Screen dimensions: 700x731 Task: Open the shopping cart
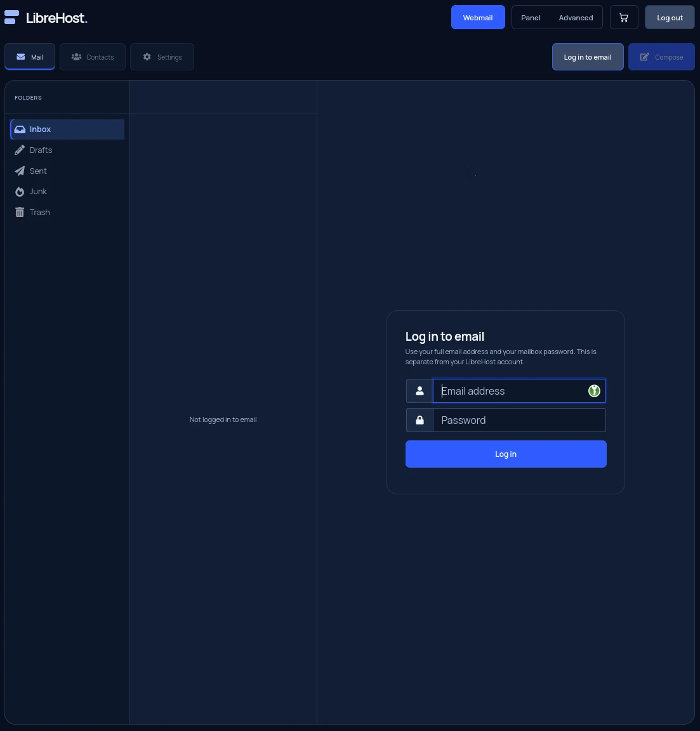click(623, 18)
